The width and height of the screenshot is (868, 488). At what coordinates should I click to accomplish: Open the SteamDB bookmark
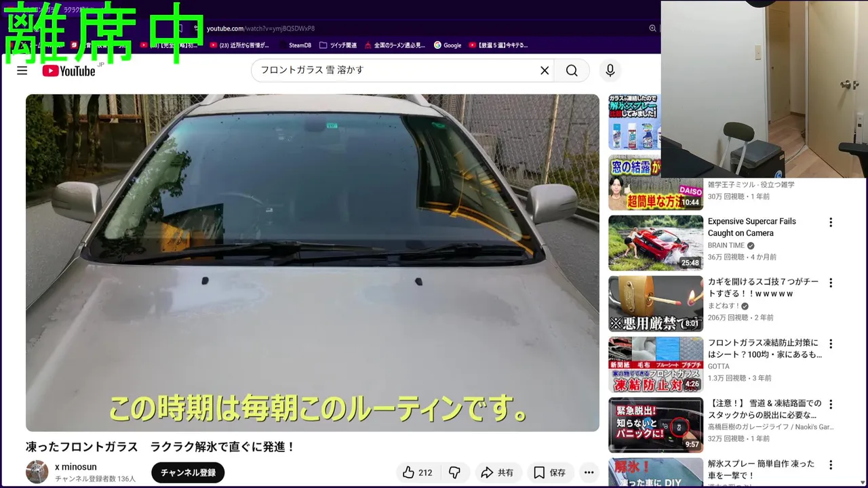pos(294,45)
